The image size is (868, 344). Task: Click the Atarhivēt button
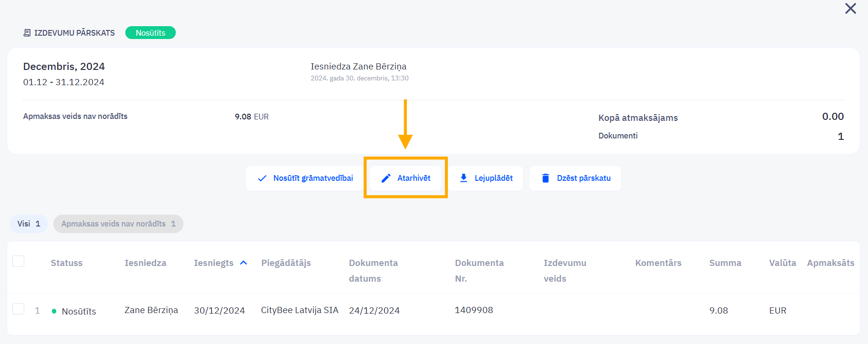[x=405, y=178]
